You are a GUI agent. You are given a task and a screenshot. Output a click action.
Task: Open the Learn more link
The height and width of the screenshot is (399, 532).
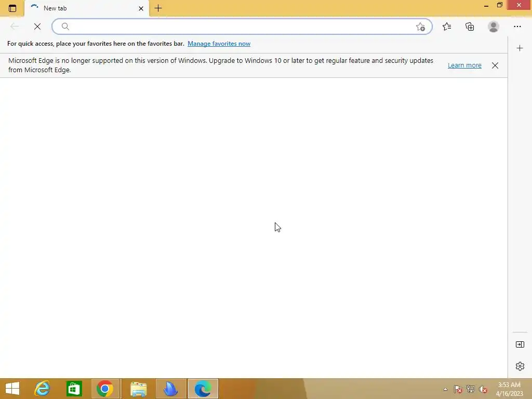pos(464,65)
